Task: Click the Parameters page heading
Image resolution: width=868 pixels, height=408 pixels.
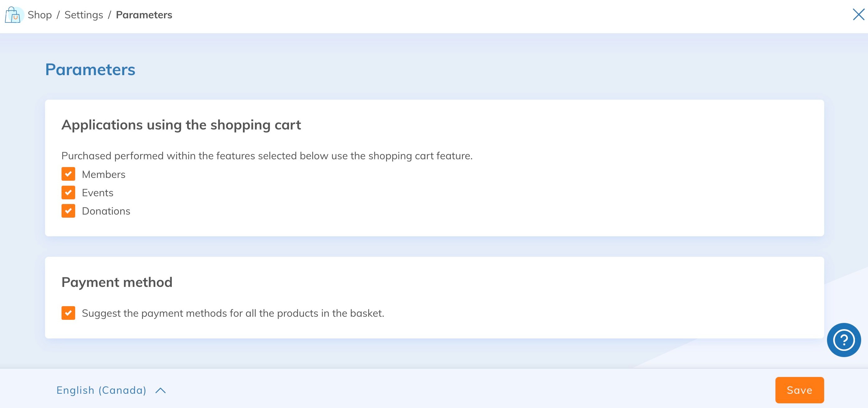Action: [x=90, y=70]
